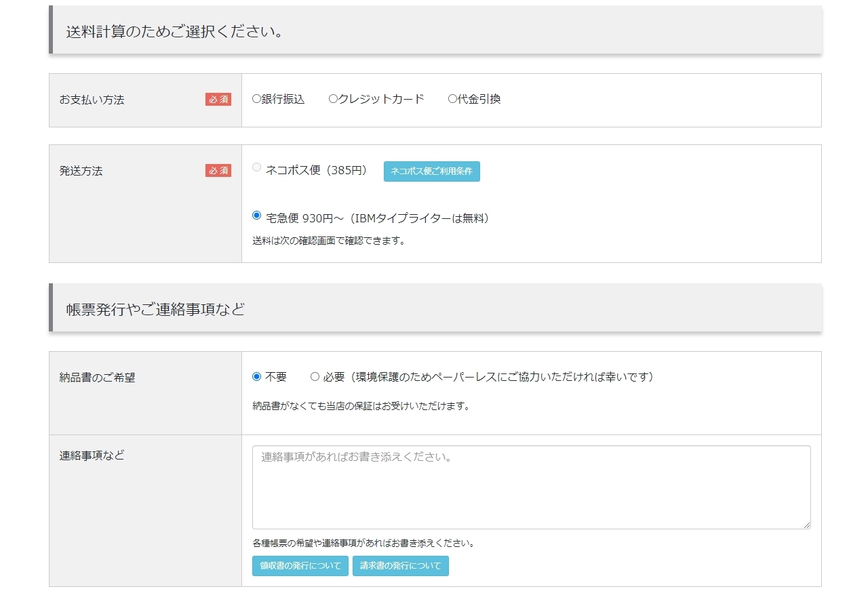This screenshot has width=868, height=610.
Task: Select 代金引換 payment option
Action: pos(452,99)
